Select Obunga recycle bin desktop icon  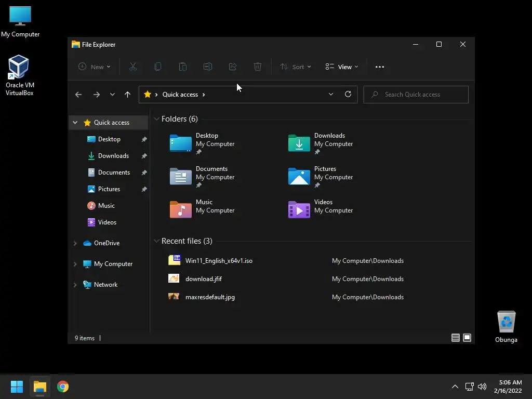click(x=506, y=327)
